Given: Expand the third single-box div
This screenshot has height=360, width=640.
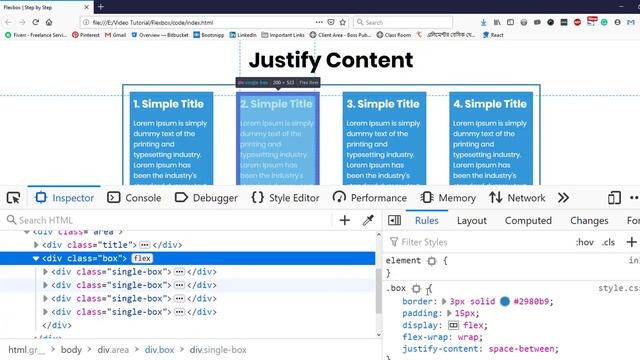Looking at the screenshot, I should point(45,299).
